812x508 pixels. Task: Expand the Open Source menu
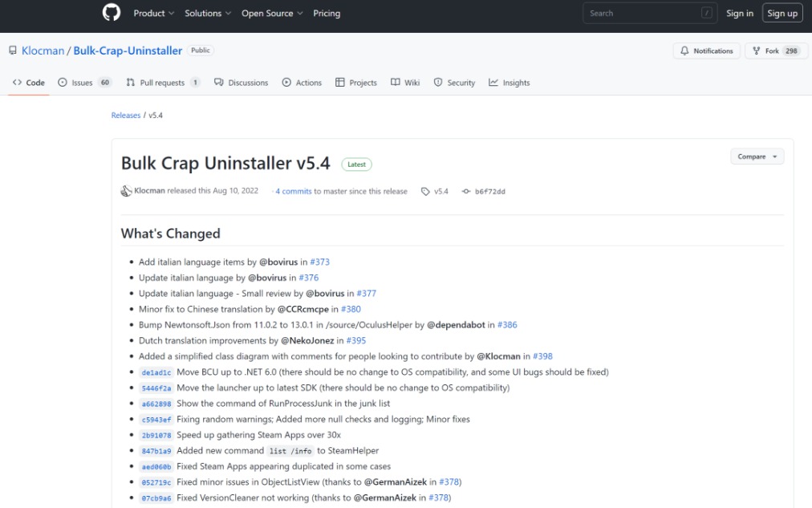[x=272, y=14]
